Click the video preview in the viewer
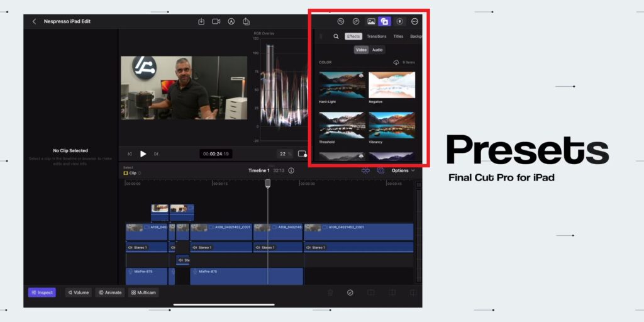 pyautogui.click(x=184, y=88)
